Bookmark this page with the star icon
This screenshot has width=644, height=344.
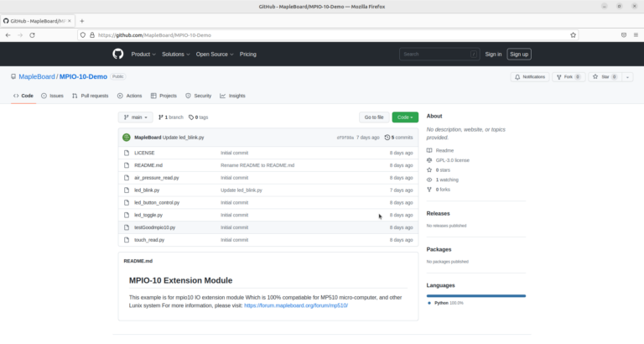[573, 35]
